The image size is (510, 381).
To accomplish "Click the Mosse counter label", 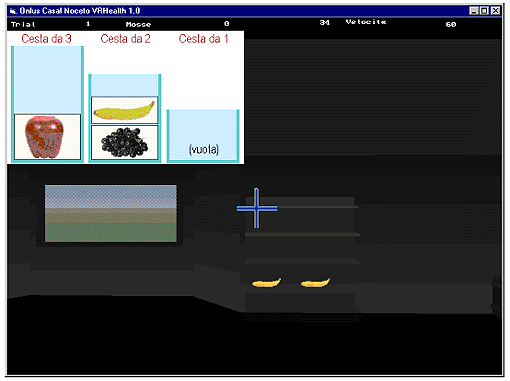I will click(x=138, y=24).
